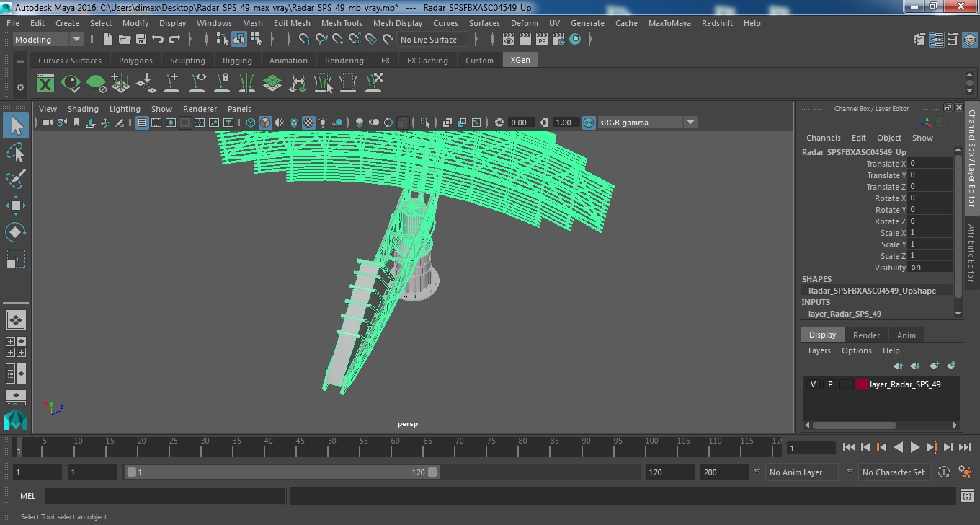Click the XGen add guide plus icon
This screenshot has width=980, height=525.
[x=172, y=83]
